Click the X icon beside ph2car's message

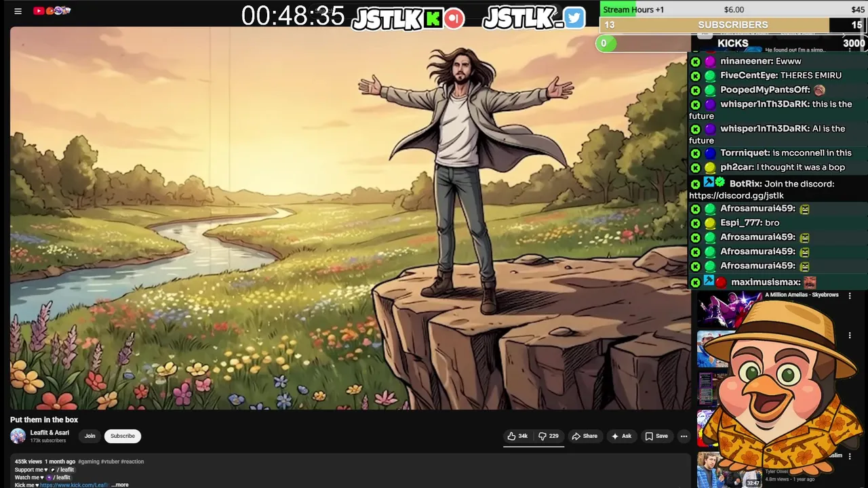click(695, 168)
